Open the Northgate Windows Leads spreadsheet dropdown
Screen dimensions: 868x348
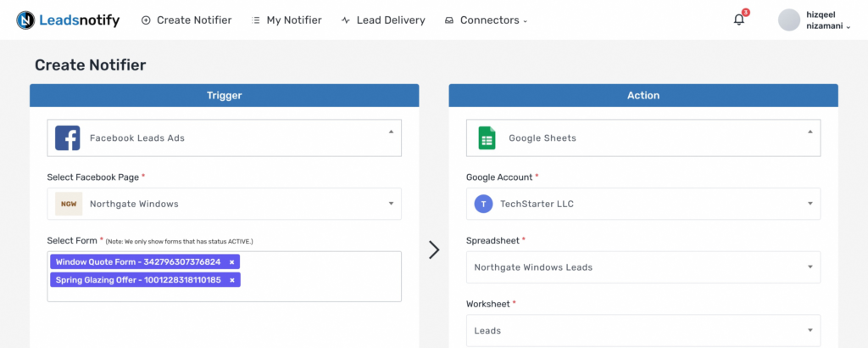click(643, 267)
